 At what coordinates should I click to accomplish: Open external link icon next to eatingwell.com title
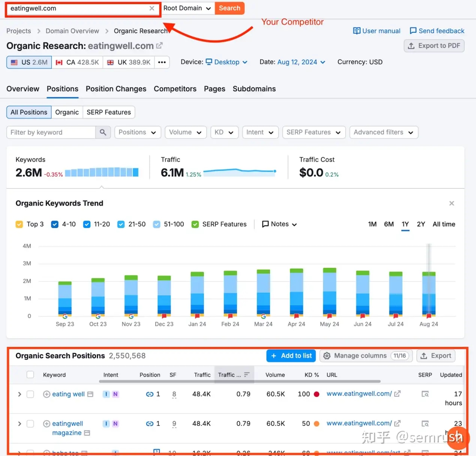click(x=159, y=46)
